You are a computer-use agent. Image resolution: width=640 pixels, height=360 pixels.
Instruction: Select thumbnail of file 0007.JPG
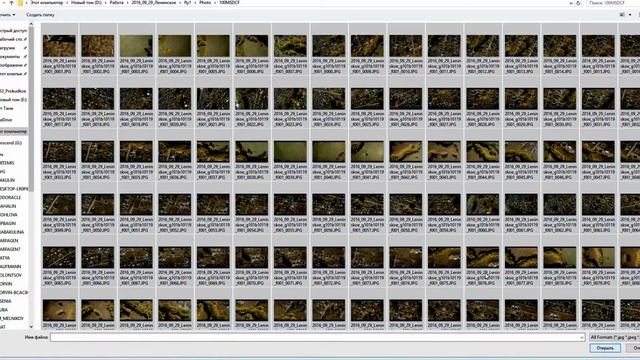tap(290, 46)
